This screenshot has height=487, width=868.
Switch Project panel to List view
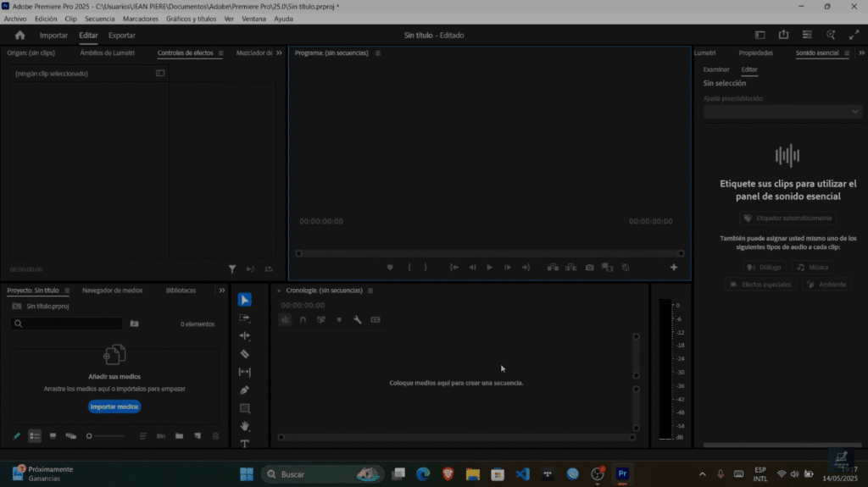(x=35, y=436)
